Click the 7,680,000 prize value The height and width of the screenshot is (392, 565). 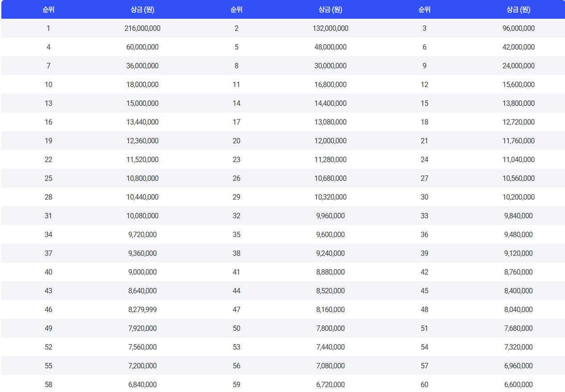[519, 328]
